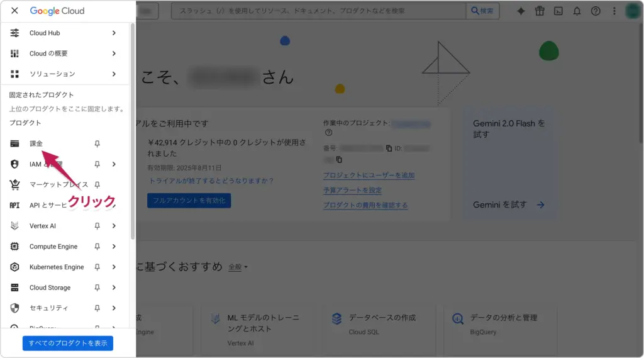
Task: Pin IAM と管理 product
Action: [97, 164]
